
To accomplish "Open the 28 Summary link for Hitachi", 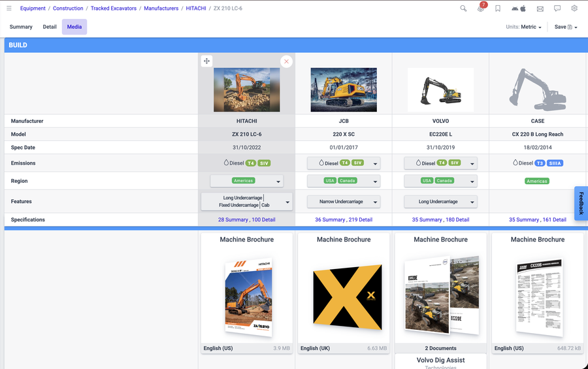I will [233, 219].
